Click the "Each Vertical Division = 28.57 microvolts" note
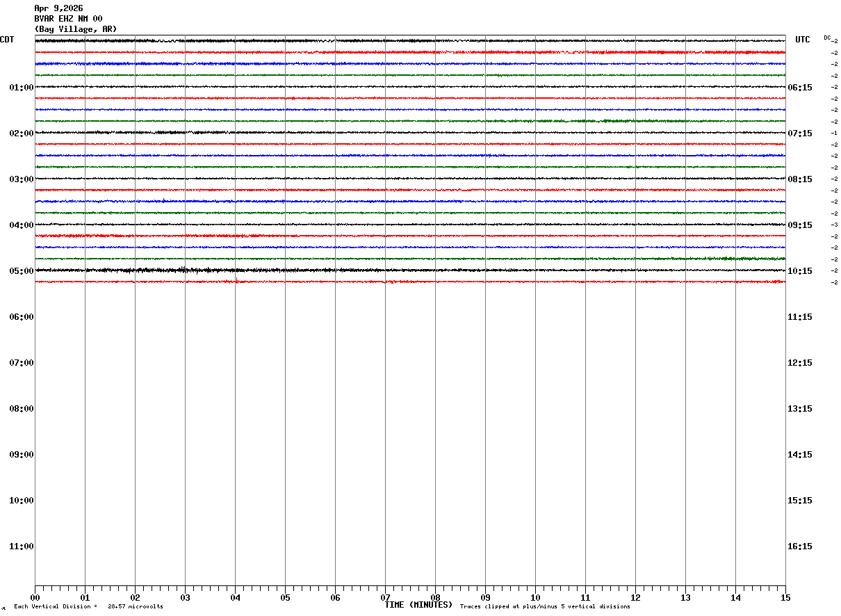 (88, 607)
